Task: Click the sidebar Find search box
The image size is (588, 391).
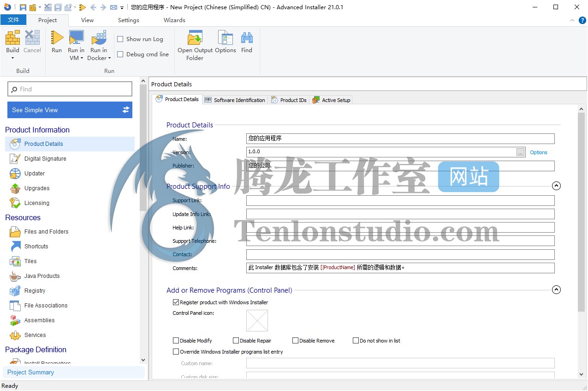Action: pos(70,89)
